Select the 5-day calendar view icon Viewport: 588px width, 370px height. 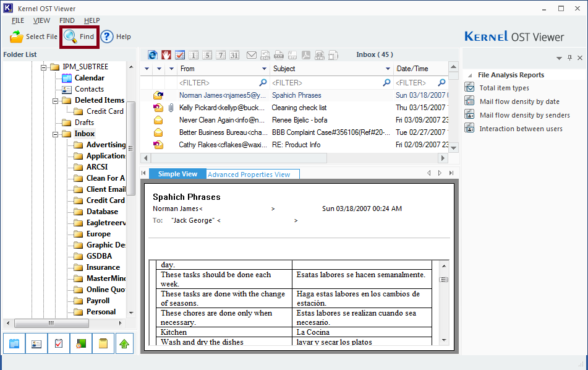(x=207, y=55)
